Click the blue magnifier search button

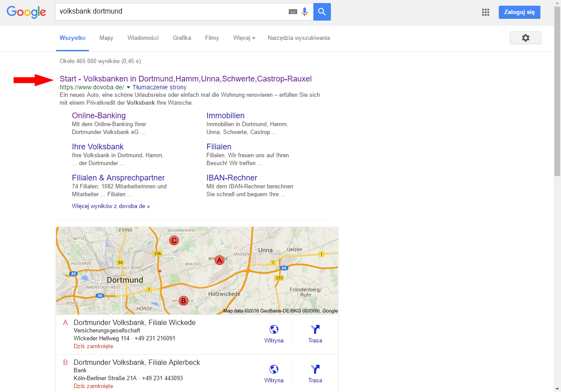(322, 12)
